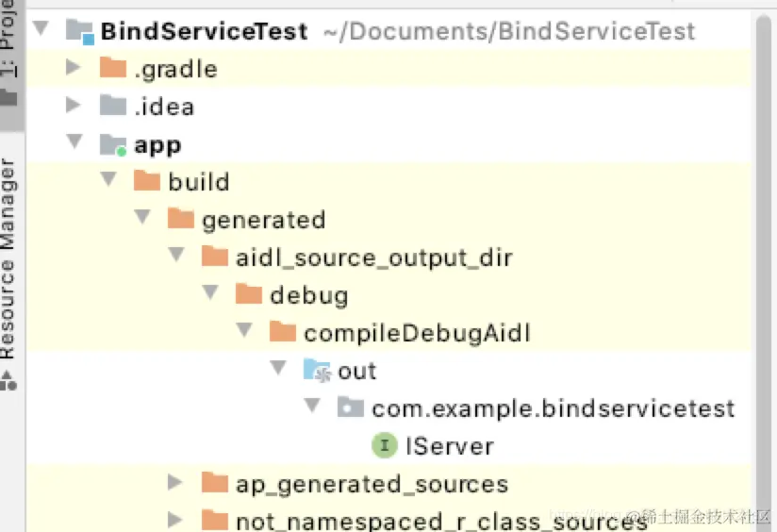Click the green IServer interface icon
777x532 pixels.
pos(385,444)
